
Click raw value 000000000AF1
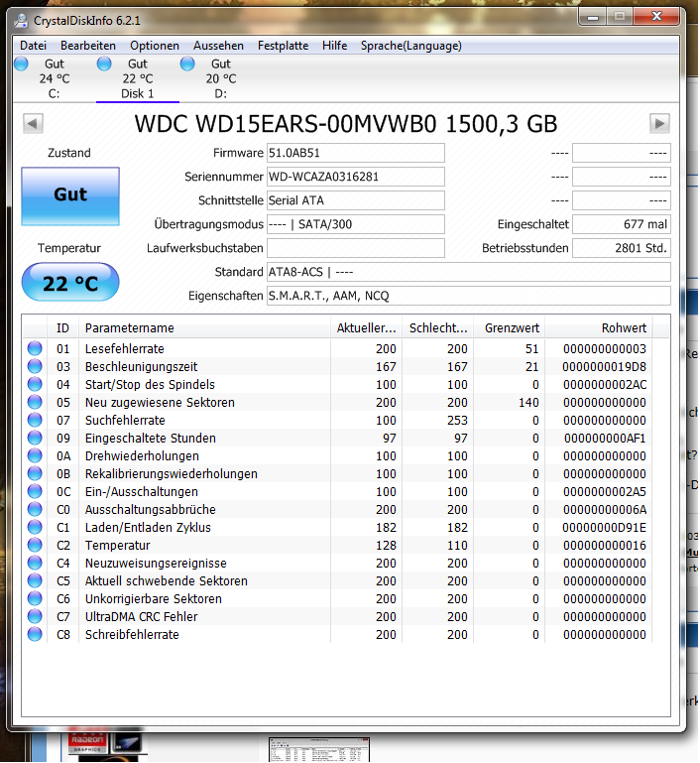click(605, 439)
